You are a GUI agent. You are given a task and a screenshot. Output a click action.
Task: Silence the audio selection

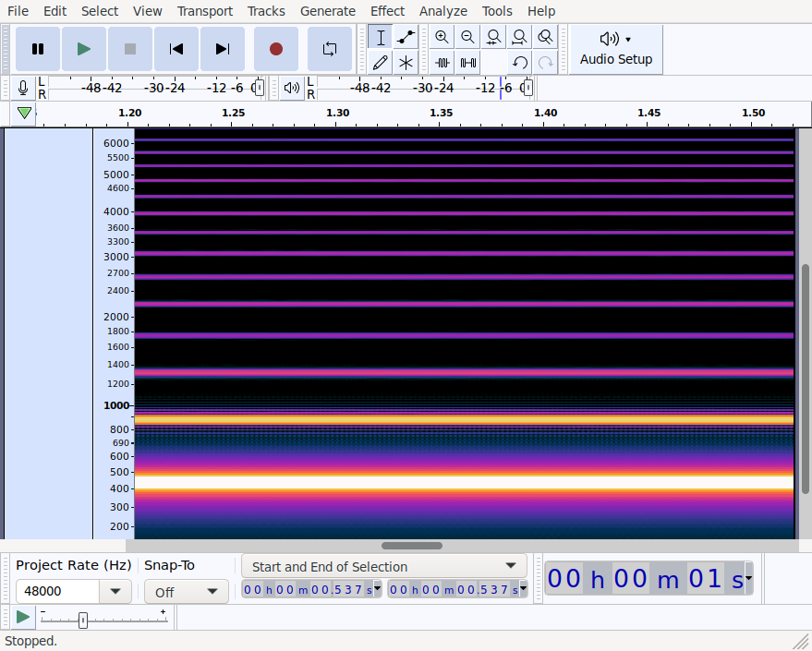point(467,63)
